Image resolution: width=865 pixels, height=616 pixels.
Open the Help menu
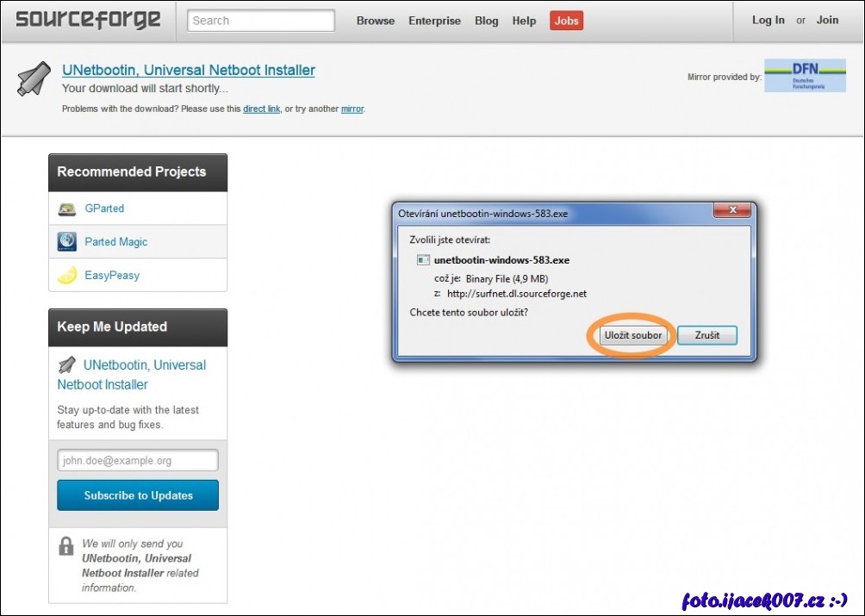tap(524, 21)
